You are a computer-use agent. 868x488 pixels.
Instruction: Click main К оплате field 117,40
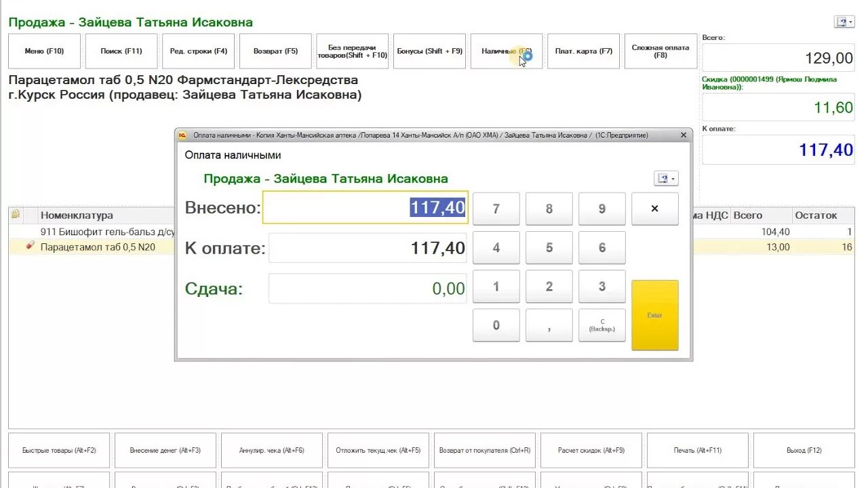point(778,149)
